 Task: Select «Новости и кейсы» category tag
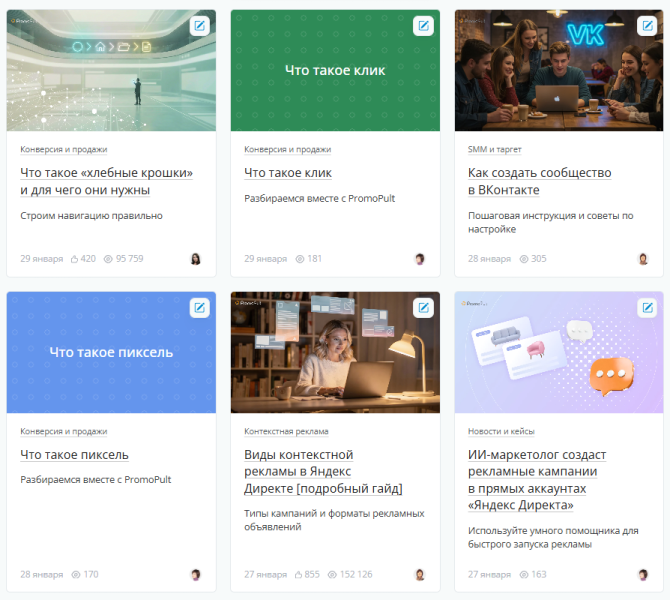pos(503,431)
